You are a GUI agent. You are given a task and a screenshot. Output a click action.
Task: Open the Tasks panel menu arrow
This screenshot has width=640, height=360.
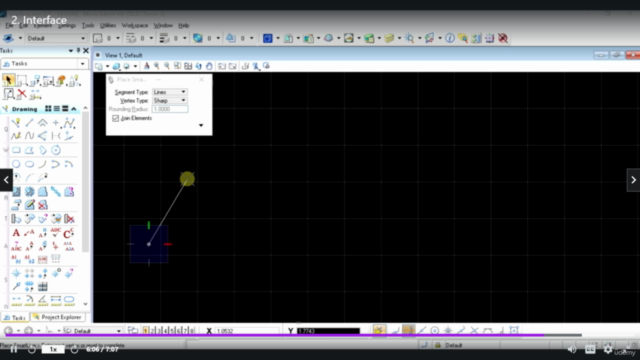click(x=71, y=51)
